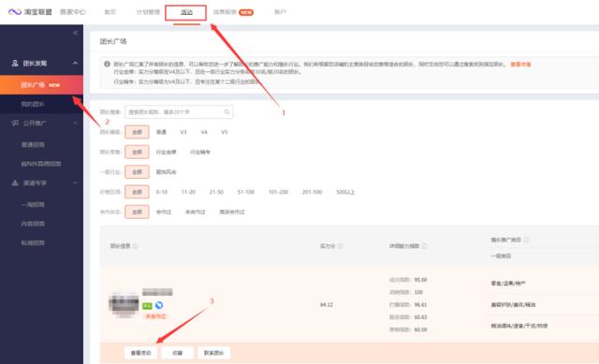
Task: Select the V3 level filter
Action: coord(183,132)
